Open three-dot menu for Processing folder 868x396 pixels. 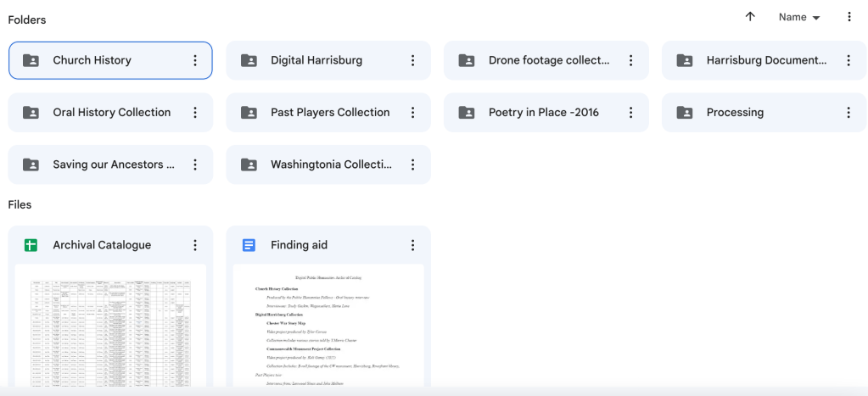click(x=848, y=113)
